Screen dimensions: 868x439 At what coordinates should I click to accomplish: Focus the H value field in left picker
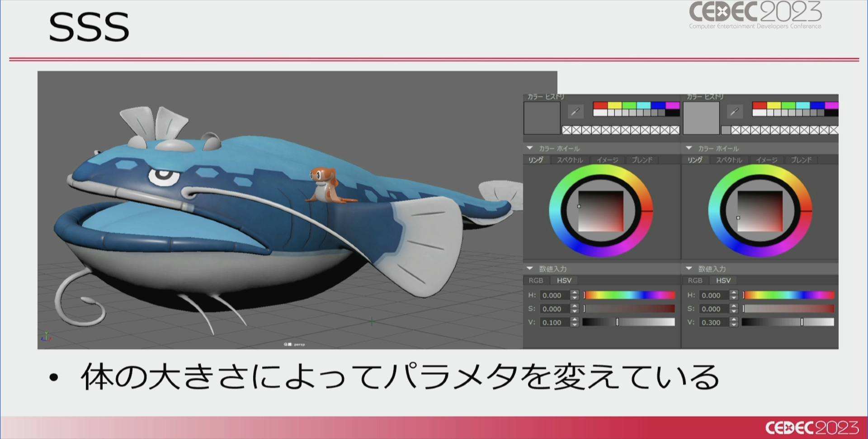click(555, 295)
